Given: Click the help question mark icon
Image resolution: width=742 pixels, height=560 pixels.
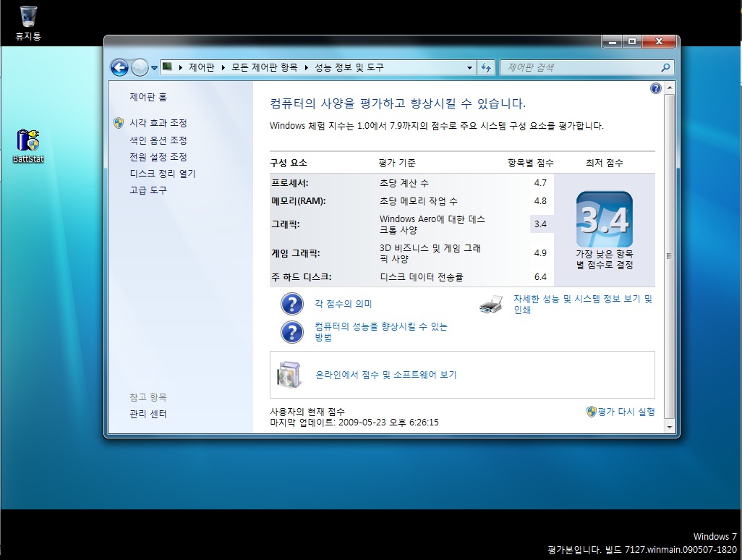Looking at the screenshot, I should click(655, 88).
